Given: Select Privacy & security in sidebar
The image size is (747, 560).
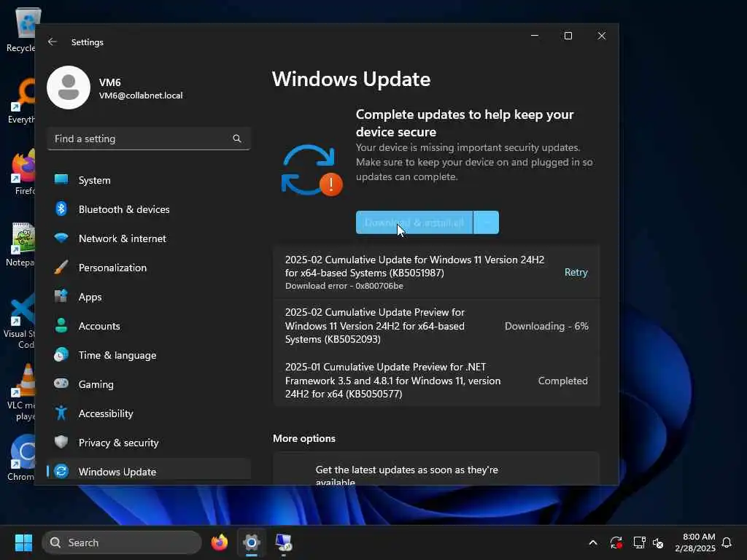Looking at the screenshot, I should click(149, 443).
